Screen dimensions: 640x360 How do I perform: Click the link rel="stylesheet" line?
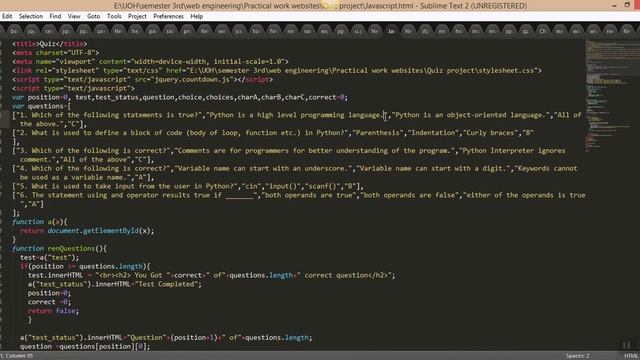point(277,71)
